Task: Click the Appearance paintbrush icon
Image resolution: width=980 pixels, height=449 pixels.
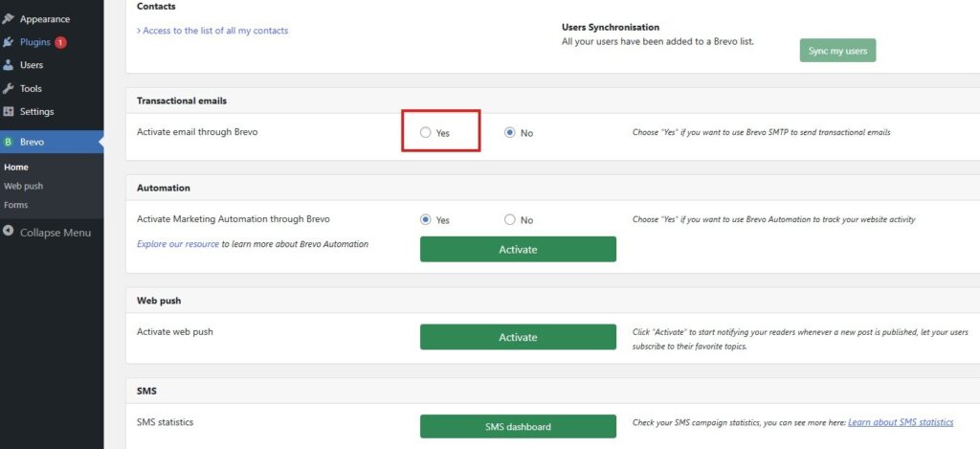Action: 9,19
